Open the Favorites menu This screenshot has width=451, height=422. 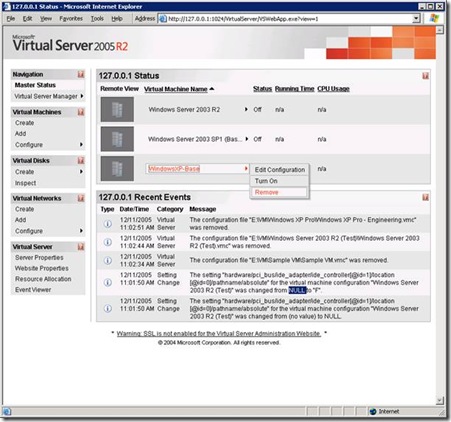coord(71,19)
